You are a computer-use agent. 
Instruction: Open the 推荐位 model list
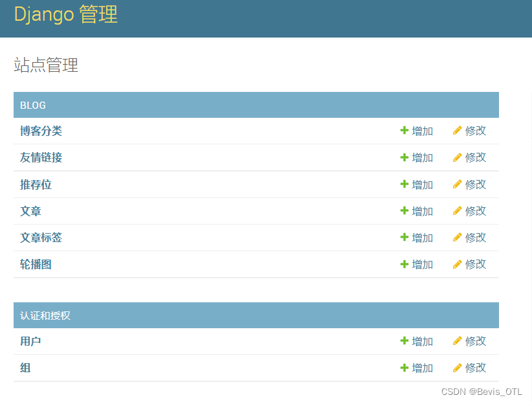[35, 184]
